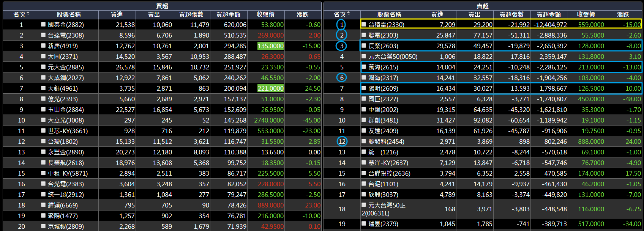The image size is (644, 231).
Task: Click the 賣超張數 column header
Action: point(511,14)
